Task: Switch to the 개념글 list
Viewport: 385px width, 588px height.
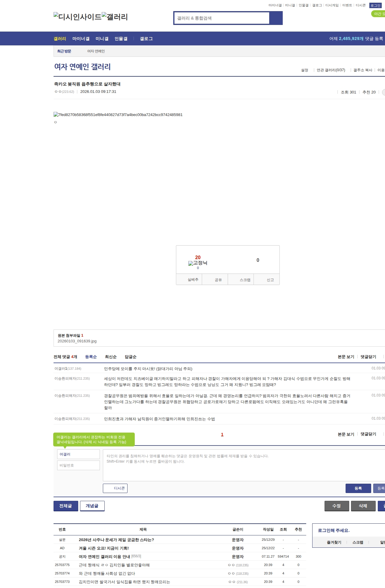Action: (x=92, y=506)
